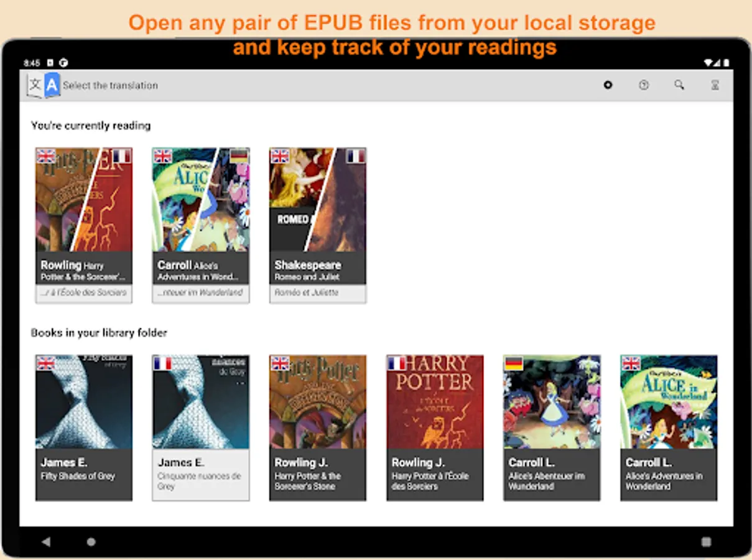This screenshot has width=752, height=560.
Task: Open the Rowling English-French Harry Potter pair
Action: 84,225
